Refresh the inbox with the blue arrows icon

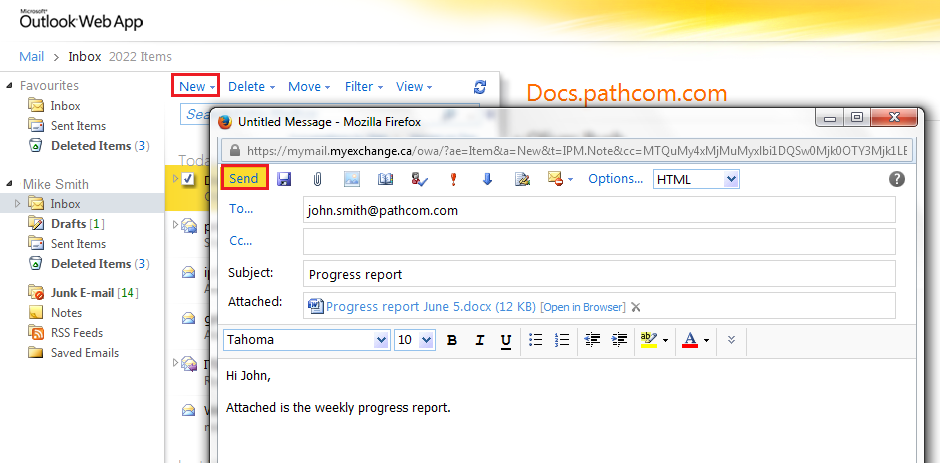pos(480,86)
